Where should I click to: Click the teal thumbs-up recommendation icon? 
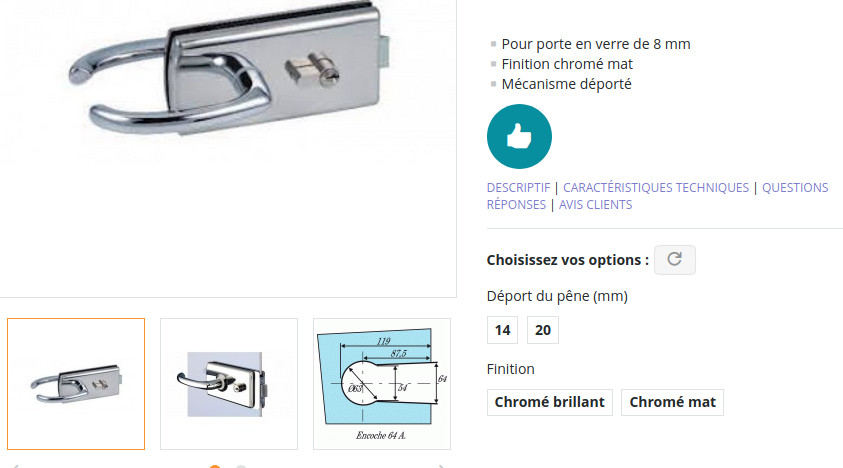point(519,136)
